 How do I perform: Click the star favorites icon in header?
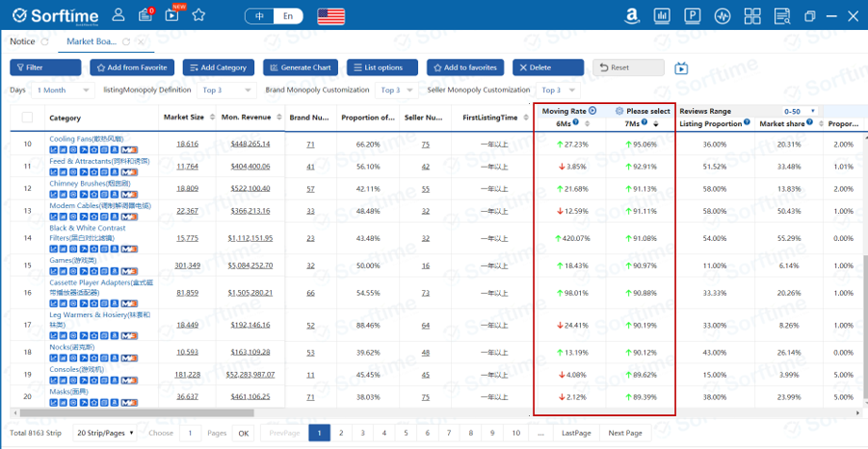point(198,15)
